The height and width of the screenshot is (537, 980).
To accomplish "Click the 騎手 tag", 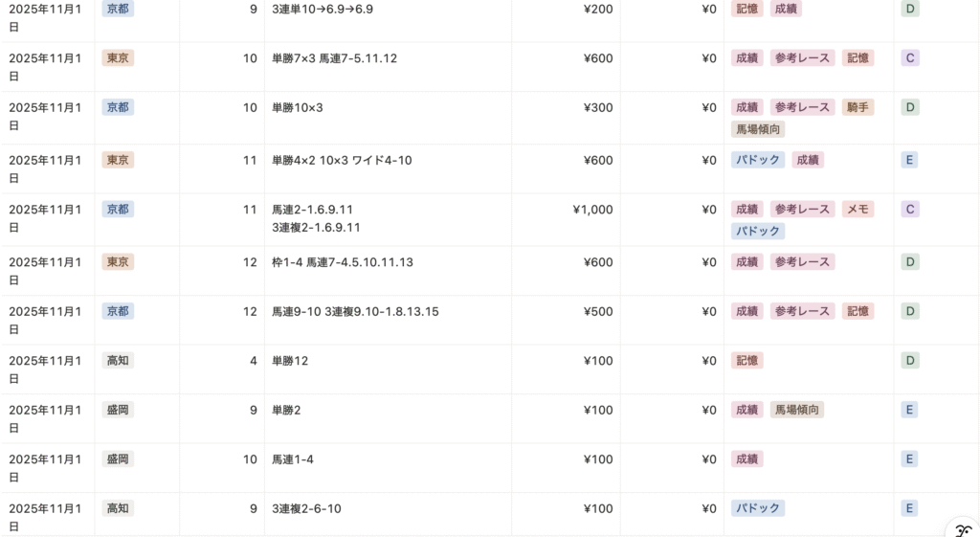I will point(857,107).
